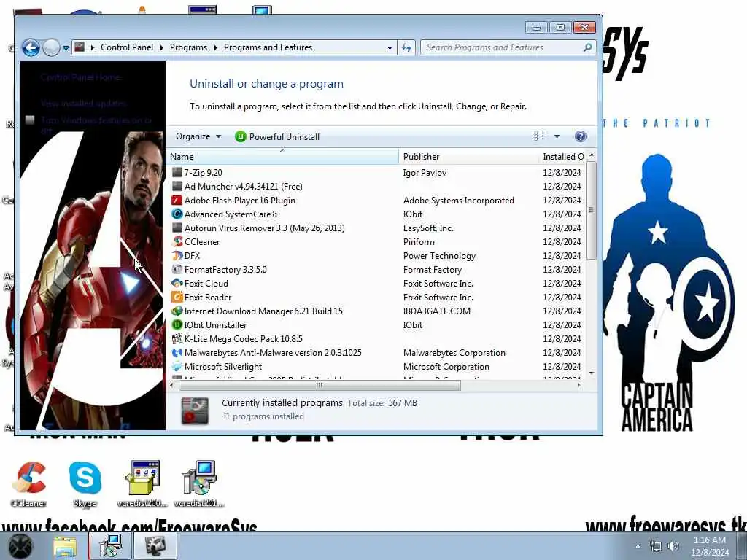Click the horizontal scrollbar thumb of list

click(x=320, y=385)
